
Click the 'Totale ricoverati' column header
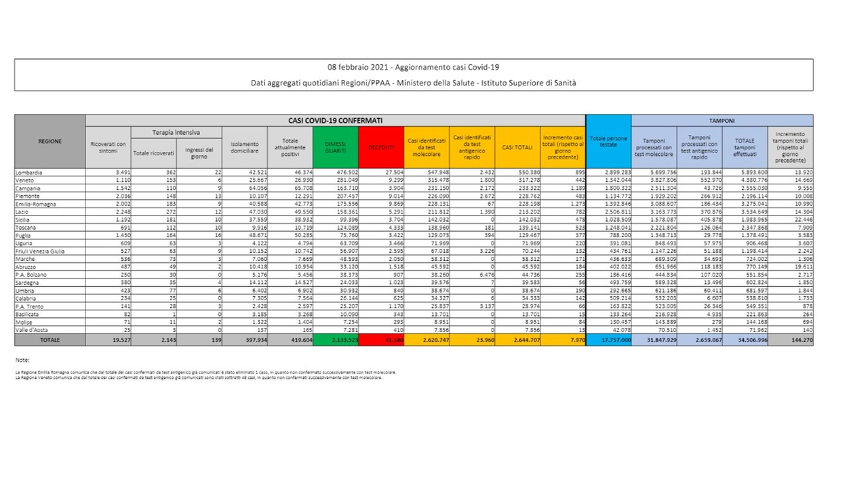pos(153,153)
